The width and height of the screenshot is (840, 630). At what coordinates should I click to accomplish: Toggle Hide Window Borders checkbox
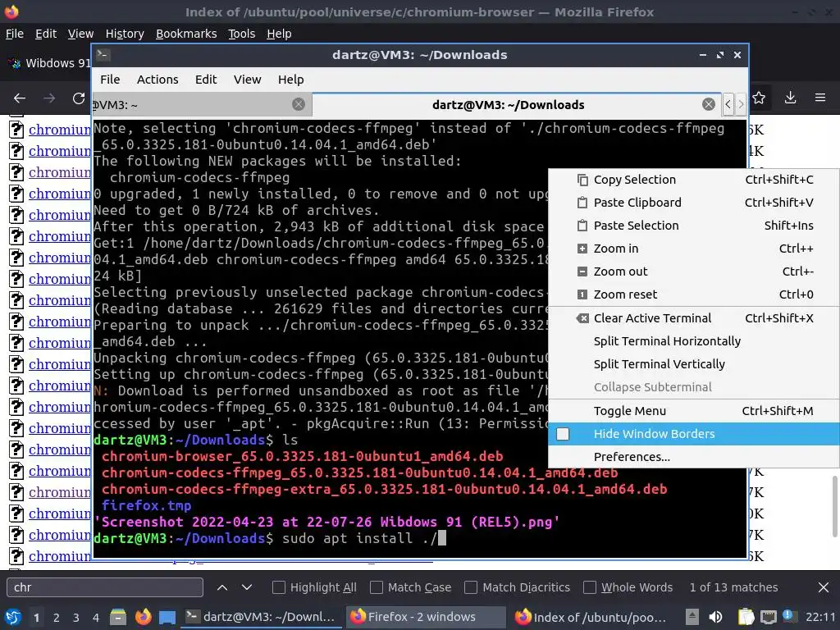pos(563,434)
